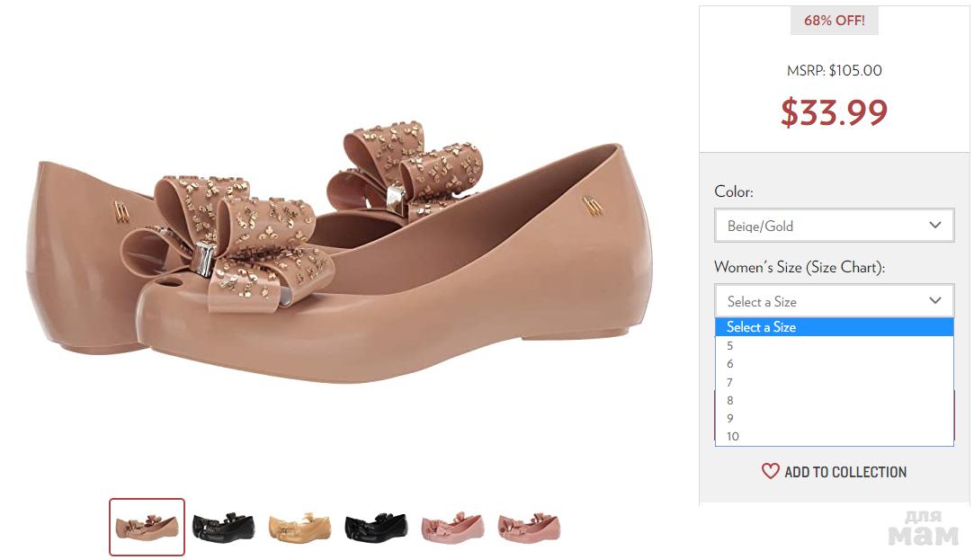Collapse the Women's Size dropdown box
974x560 pixels.
[x=834, y=301]
